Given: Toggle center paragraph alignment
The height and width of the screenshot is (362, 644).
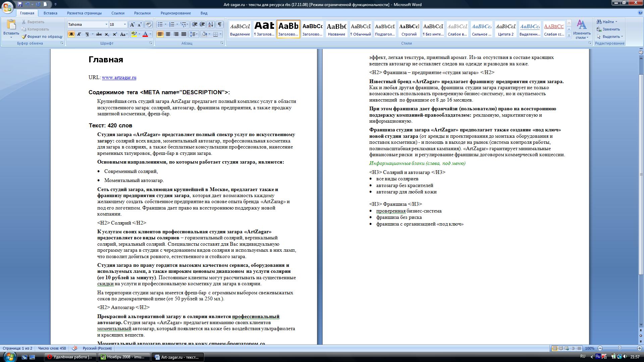Looking at the screenshot, I should [x=168, y=35].
